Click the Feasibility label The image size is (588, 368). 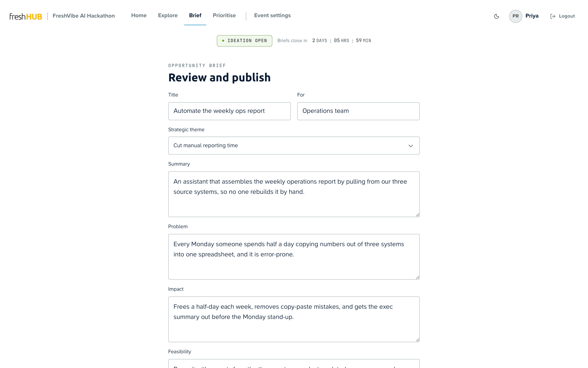pos(179,351)
